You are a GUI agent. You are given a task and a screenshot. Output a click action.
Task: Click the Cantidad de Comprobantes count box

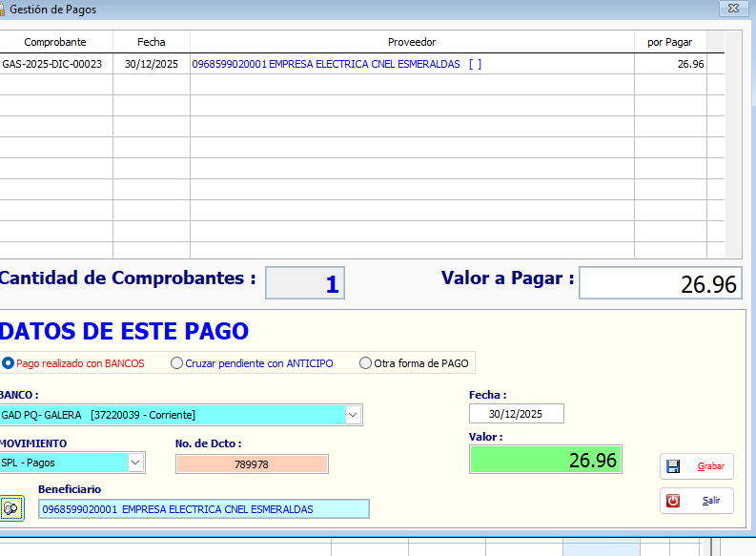tap(304, 283)
